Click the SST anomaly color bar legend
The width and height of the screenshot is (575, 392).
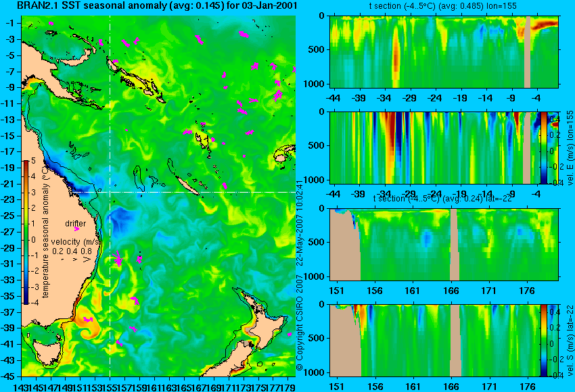coord(26,232)
